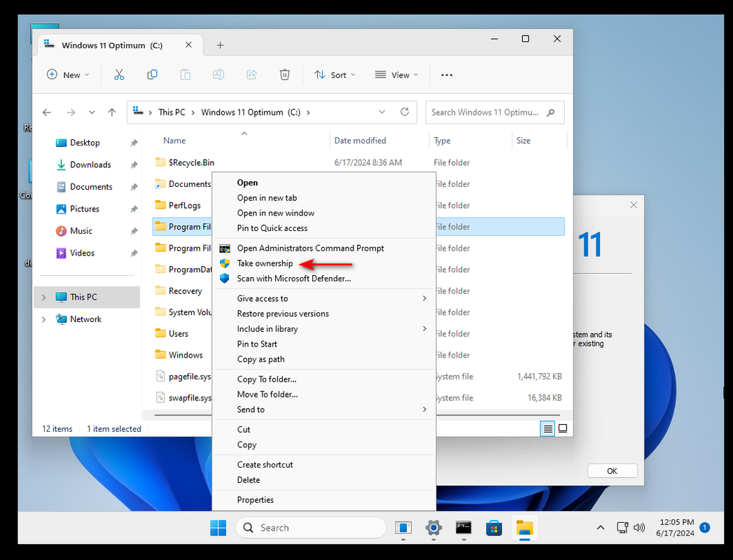The width and height of the screenshot is (733, 560).
Task: Expand This PC in navigation pane
Action: [44, 297]
